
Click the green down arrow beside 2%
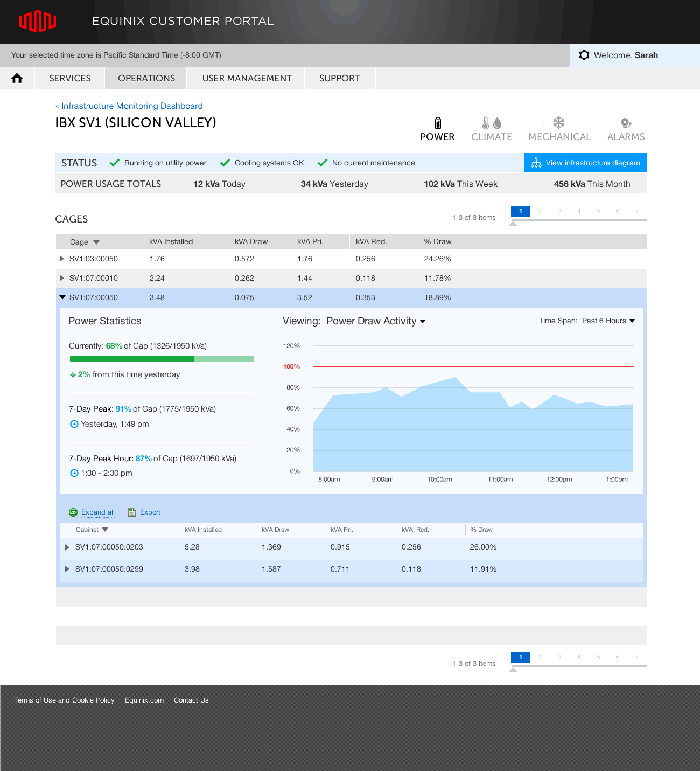(73, 374)
